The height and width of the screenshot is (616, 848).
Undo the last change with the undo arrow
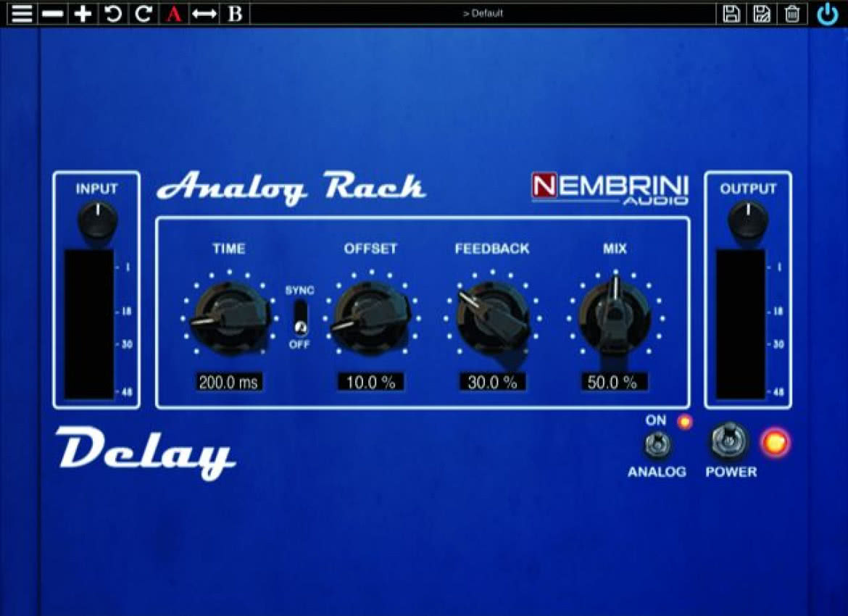coord(113,14)
